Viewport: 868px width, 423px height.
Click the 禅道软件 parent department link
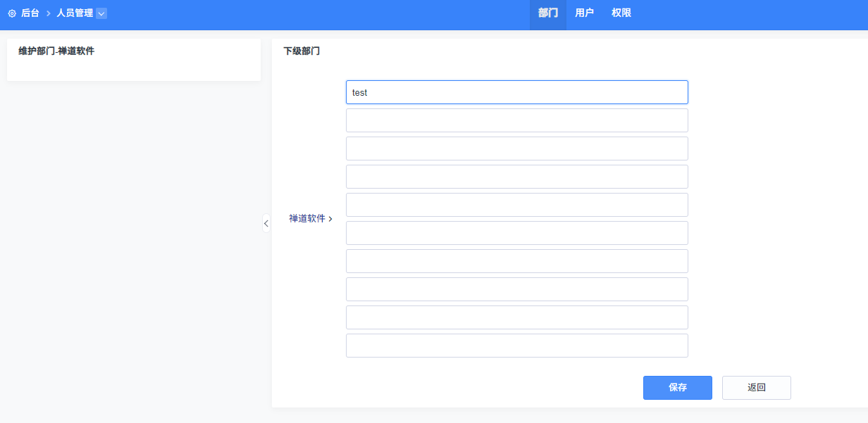307,219
